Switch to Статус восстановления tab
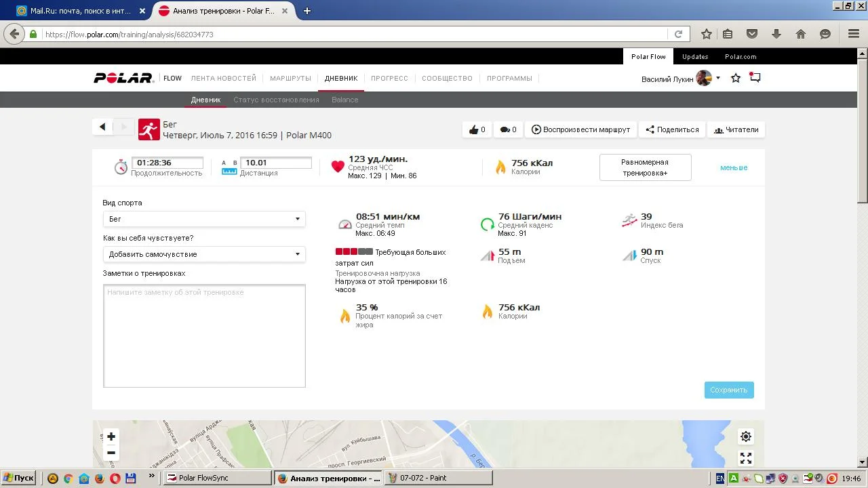Viewport: 868px width, 488px height. pyautogui.click(x=276, y=100)
